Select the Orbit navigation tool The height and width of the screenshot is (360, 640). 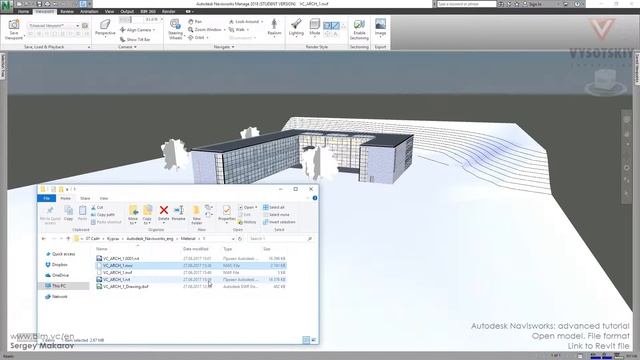coord(198,38)
